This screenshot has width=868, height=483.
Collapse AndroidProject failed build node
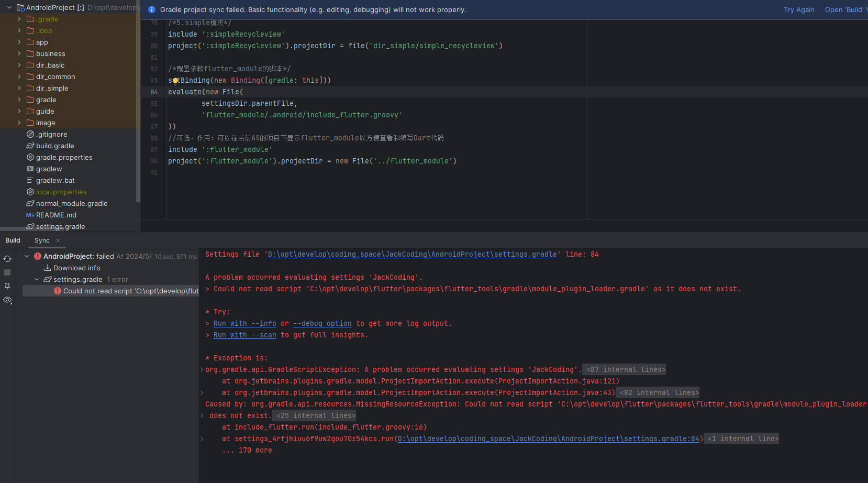pyautogui.click(x=27, y=256)
